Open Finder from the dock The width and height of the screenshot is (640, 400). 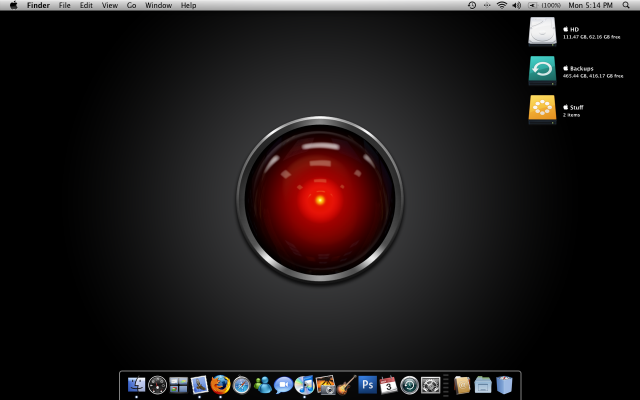coord(136,385)
